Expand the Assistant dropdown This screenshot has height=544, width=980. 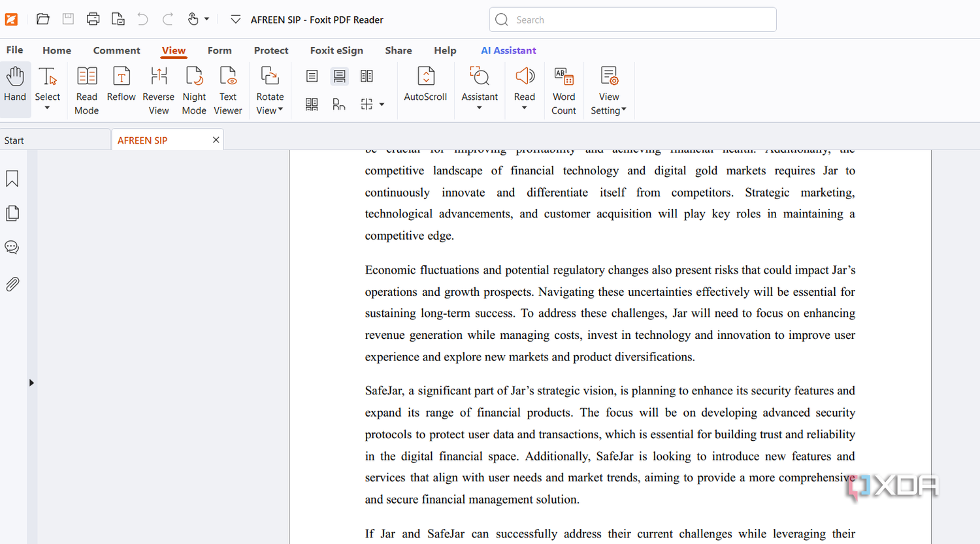(x=479, y=108)
